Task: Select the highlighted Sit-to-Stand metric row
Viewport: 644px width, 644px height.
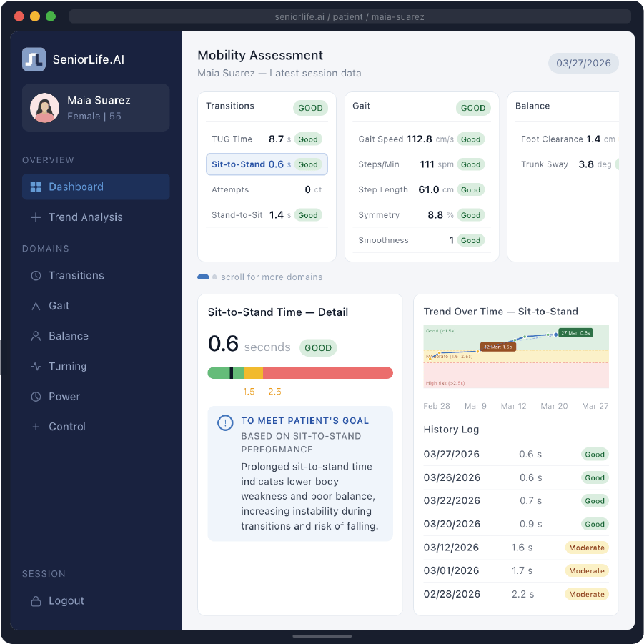Action: click(267, 164)
